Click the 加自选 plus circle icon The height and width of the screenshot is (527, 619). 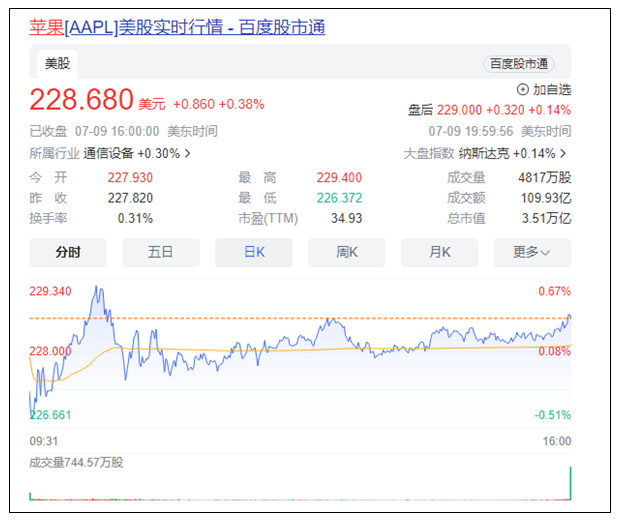pyautogui.click(x=522, y=90)
